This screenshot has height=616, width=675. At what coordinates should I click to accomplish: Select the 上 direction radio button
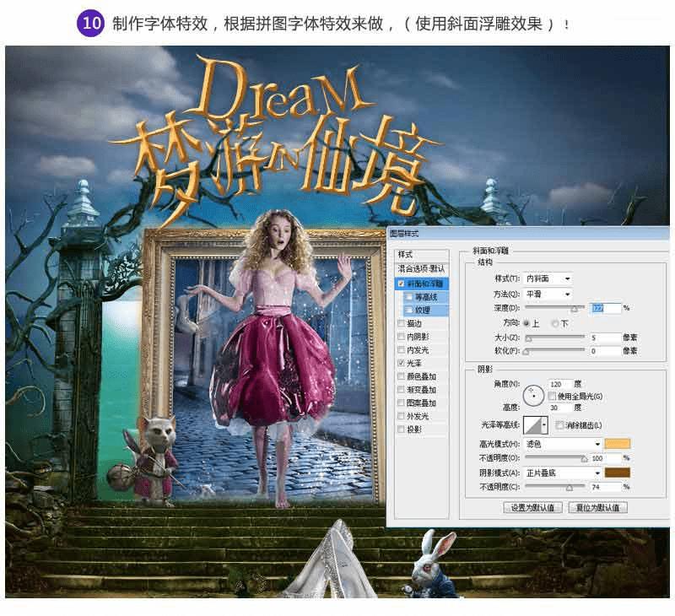[x=526, y=323]
